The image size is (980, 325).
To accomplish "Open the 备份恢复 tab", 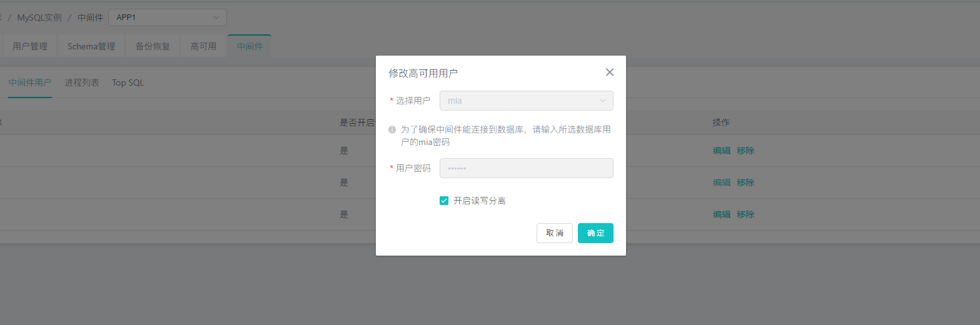I will point(153,46).
